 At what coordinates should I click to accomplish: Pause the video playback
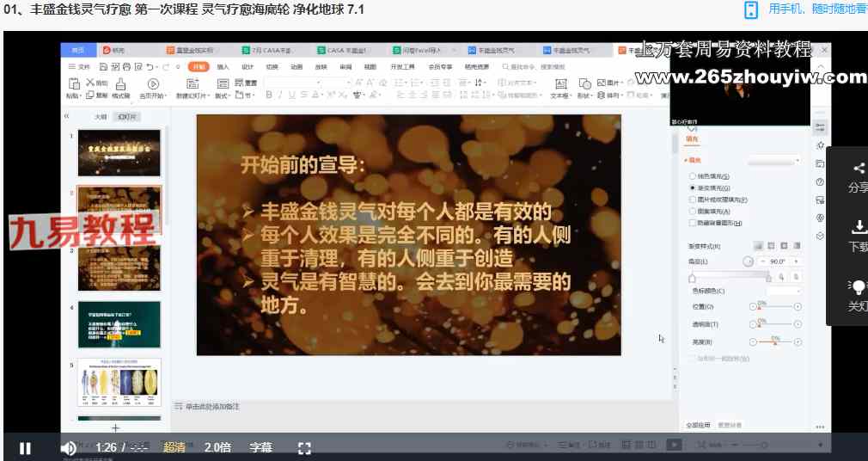pyautogui.click(x=25, y=447)
